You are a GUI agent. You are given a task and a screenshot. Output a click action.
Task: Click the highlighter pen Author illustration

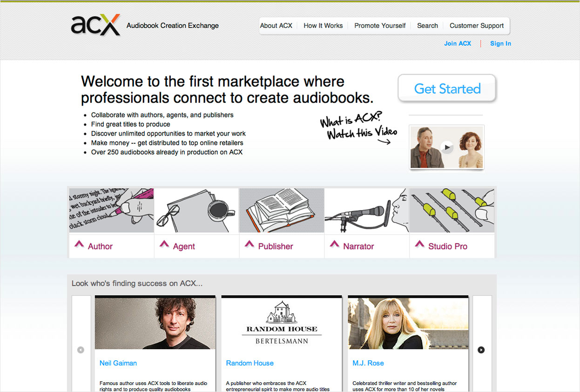tap(111, 210)
